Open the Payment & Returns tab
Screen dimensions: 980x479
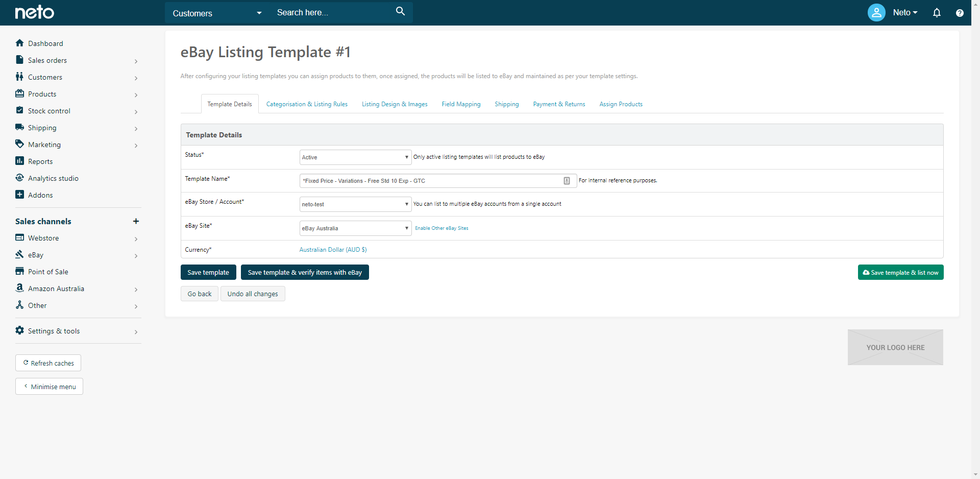(559, 104)
